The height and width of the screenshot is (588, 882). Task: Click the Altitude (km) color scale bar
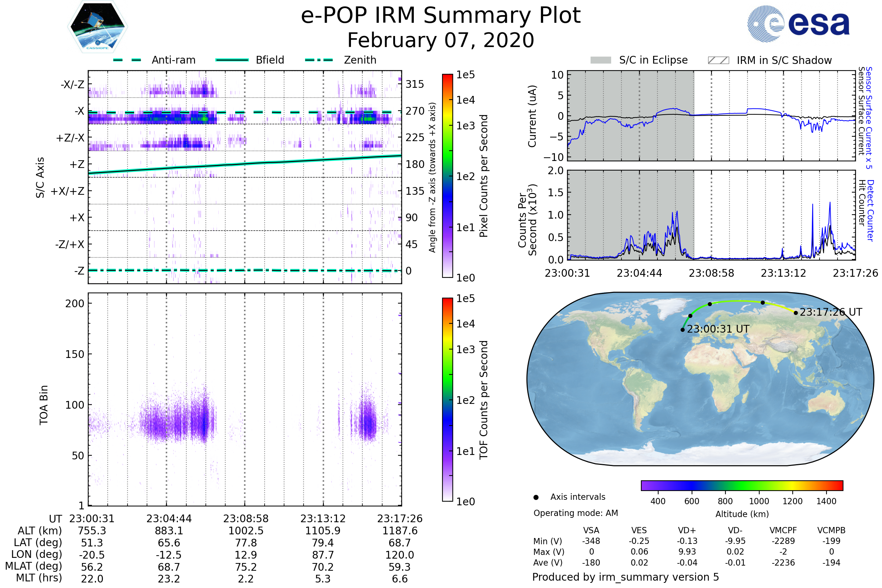pos(742,485)
